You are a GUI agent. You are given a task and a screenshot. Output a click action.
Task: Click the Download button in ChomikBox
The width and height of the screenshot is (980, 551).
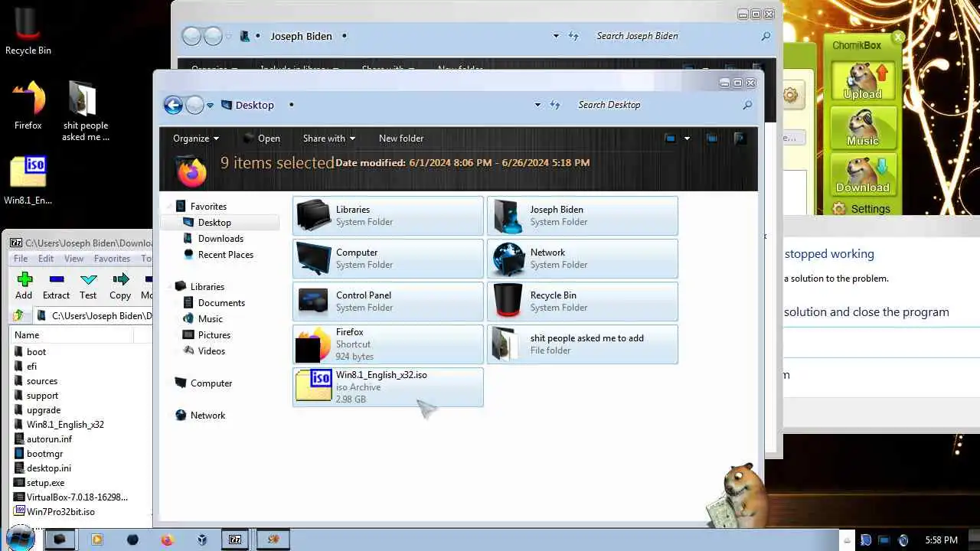863,174
